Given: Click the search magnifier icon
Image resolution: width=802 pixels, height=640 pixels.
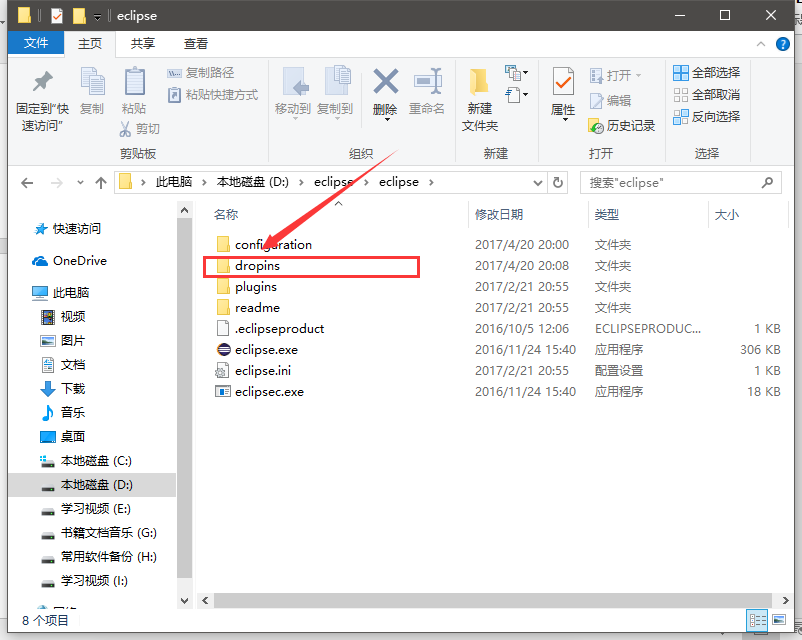Looking at the screenshot, I should [x=767, y=183].
